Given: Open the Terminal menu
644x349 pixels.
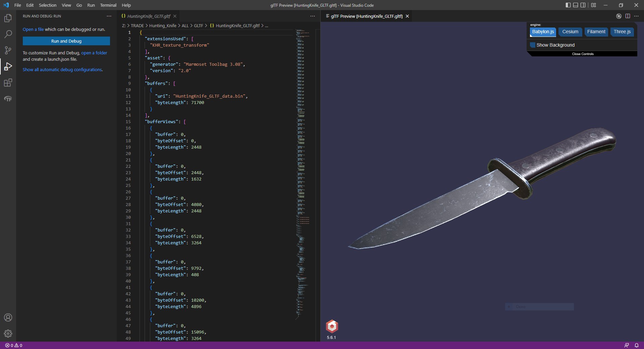Looking at the screenshot, I should 108,5.
